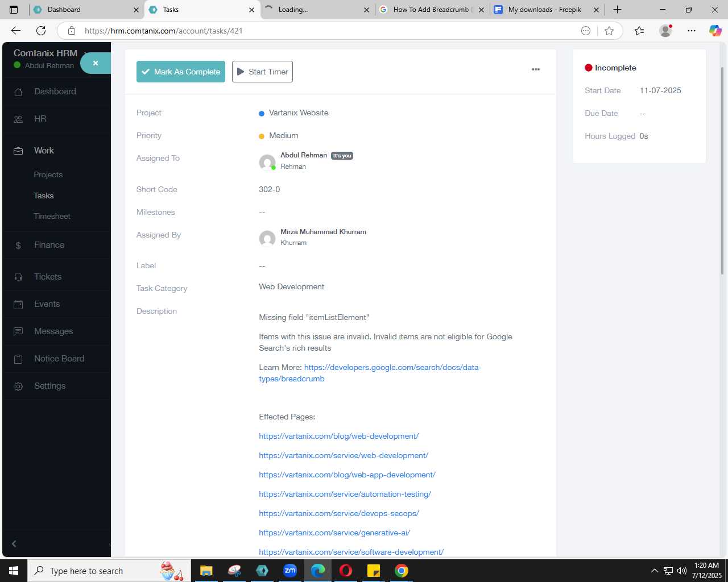This screenshot has height=582, width=728.
Task: Open Tickets headset icon
Action: pyautogui.click(x=18, y=277)
